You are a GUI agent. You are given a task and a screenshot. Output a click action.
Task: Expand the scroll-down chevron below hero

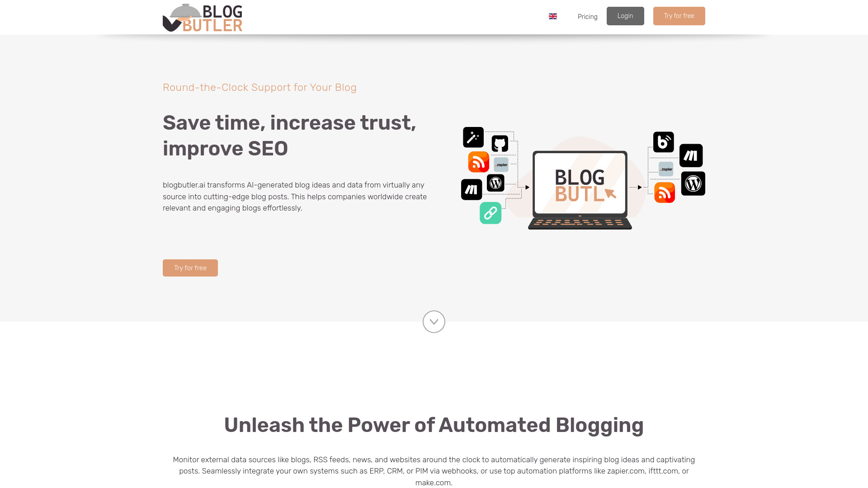click(x=434, y=322)
